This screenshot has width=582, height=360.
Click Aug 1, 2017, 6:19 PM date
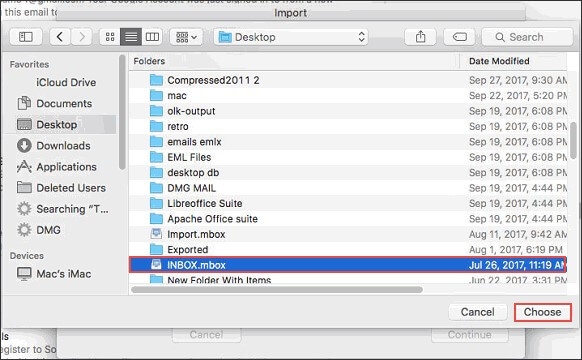pos(516,250)
